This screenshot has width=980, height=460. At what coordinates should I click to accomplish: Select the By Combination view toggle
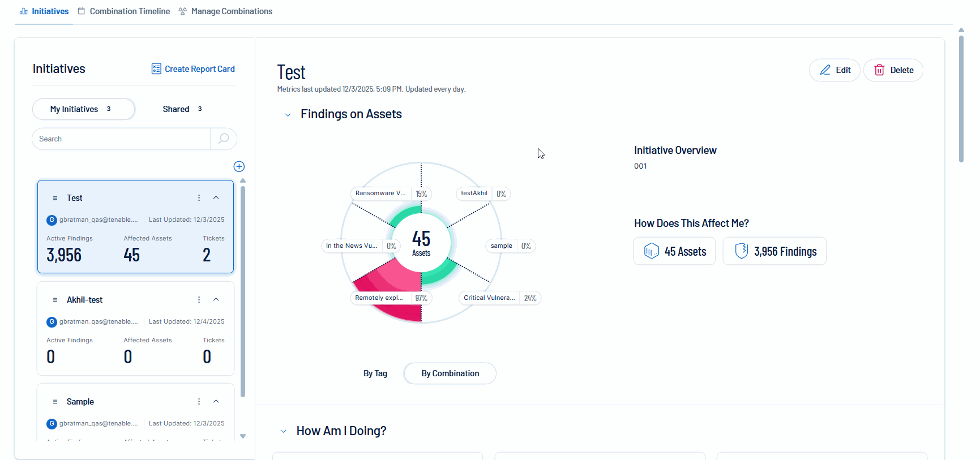click(450, 373)
